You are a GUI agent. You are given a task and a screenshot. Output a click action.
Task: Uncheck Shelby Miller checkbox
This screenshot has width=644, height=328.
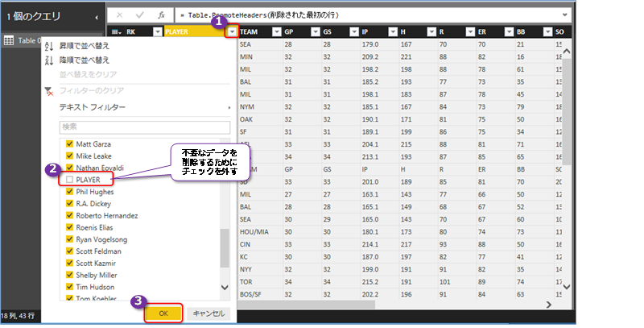click(69, 275)
